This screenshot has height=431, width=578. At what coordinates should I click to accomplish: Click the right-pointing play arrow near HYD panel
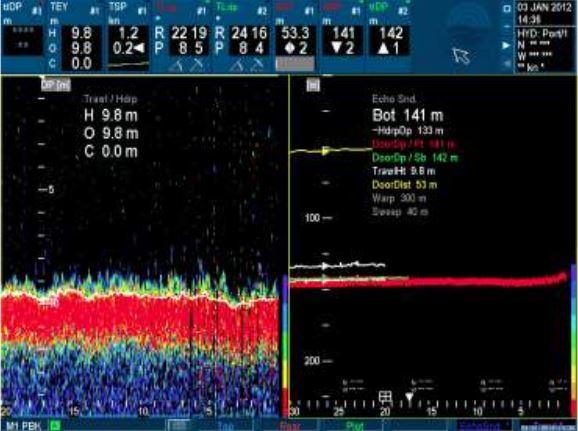pyautogui.click(x=507, y=46)
